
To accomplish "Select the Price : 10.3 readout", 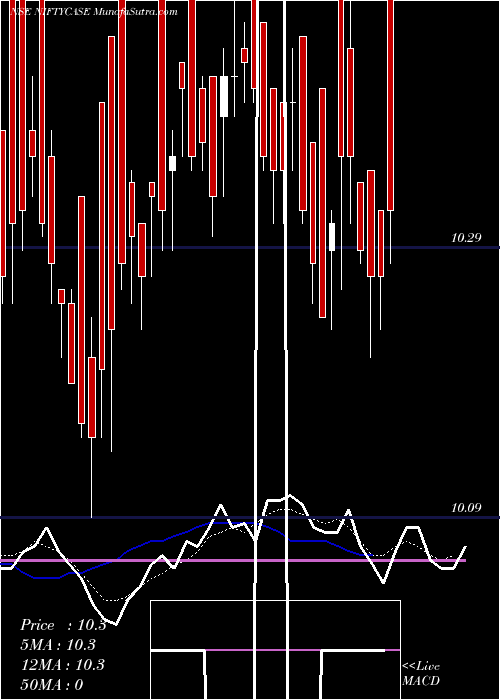I will [x=63, y=625].
